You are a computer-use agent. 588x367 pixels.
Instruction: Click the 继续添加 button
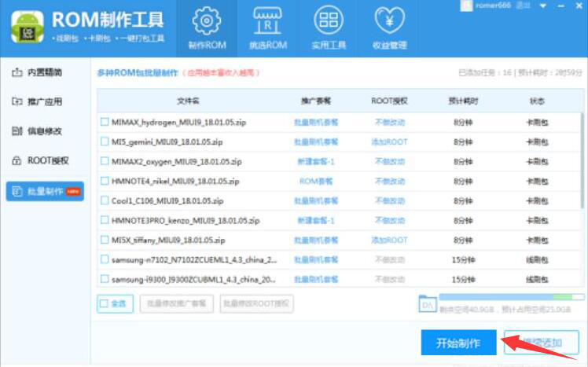(542, 343)
